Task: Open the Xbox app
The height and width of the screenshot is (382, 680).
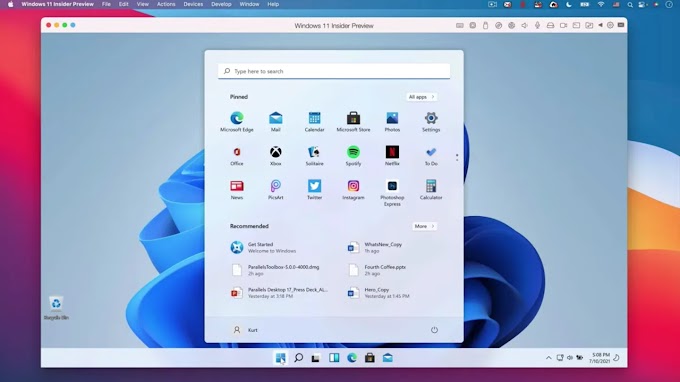Action: click(x=275, y=156)
